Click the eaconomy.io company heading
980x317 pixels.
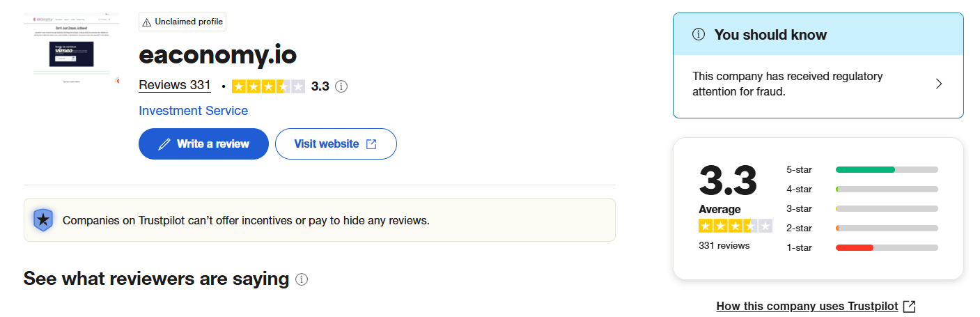218,54
